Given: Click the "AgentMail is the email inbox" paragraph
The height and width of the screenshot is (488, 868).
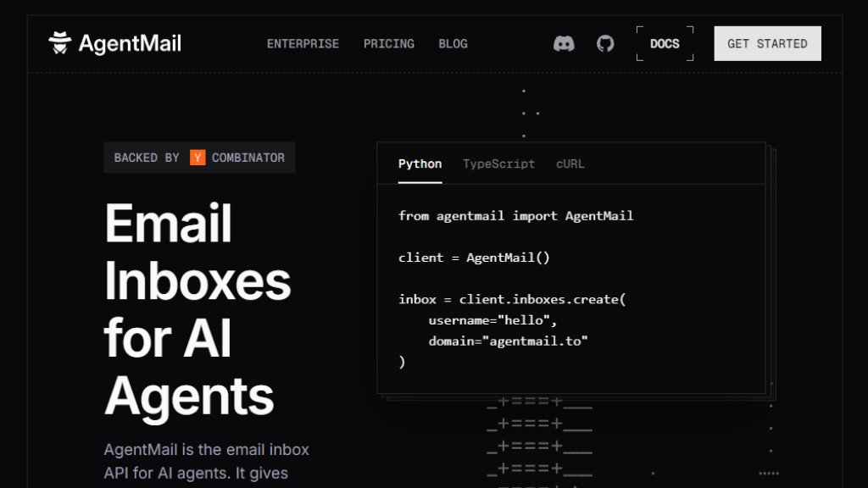Looking at the screenshot, I should 207,462.
